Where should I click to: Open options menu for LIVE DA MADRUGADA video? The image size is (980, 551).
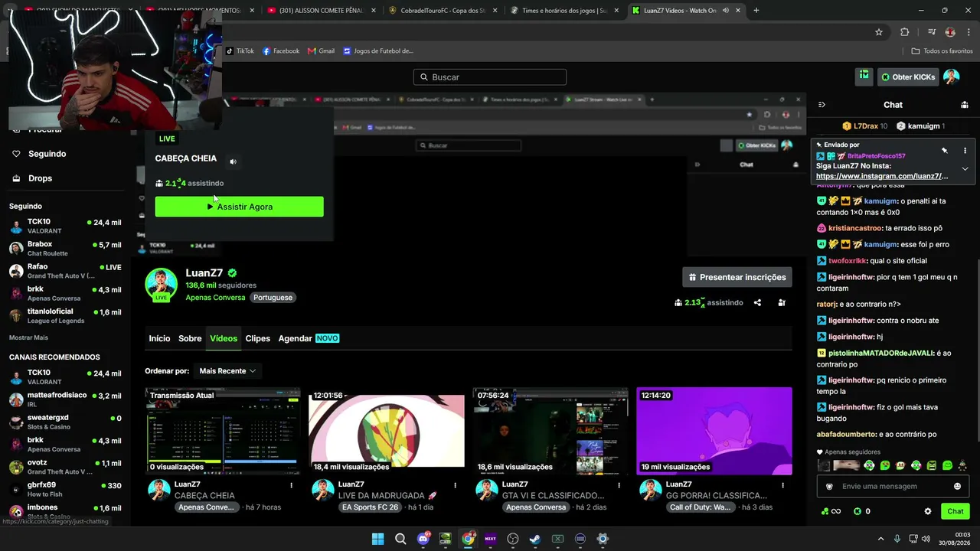tap(455, 485)
